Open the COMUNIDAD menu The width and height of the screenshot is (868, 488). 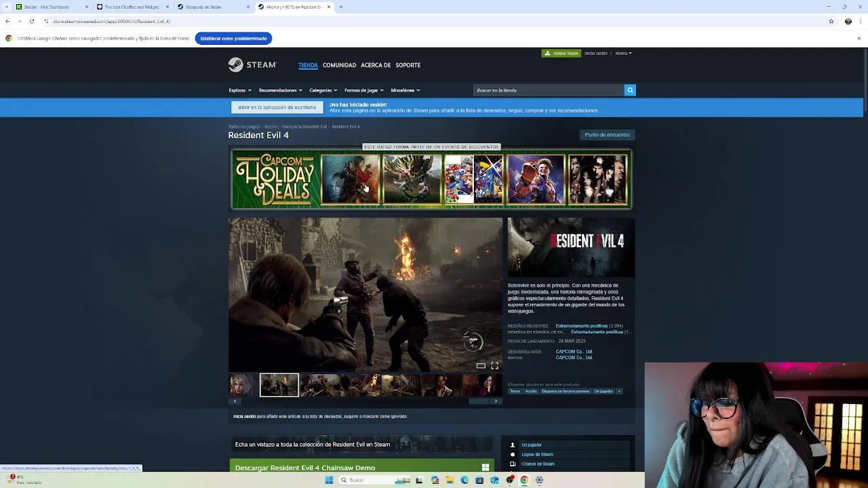(x=339, y=65)
